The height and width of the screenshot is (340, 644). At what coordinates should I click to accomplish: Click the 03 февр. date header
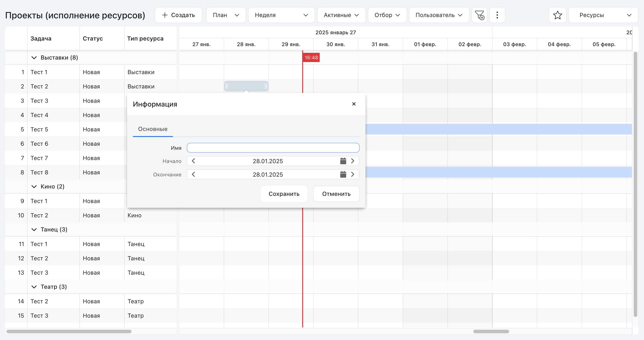coord(515,44)
